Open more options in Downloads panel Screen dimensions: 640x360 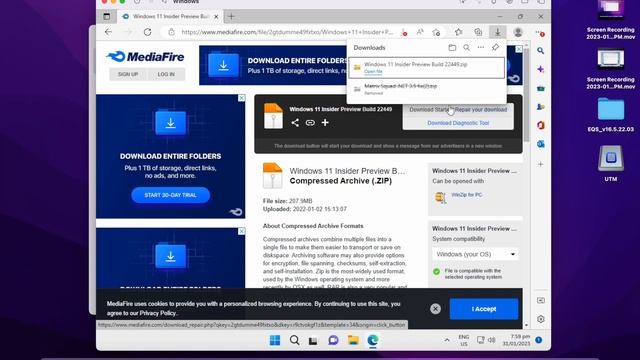click(x=481, y=47)
